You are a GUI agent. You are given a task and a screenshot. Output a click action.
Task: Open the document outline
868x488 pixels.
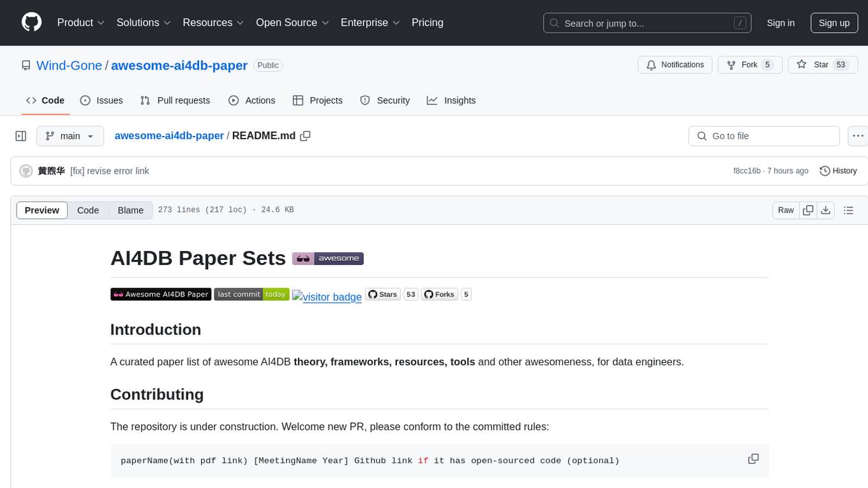[848, 210]
